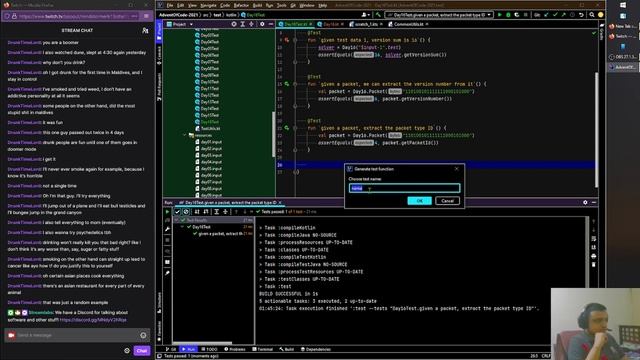The width and height of the screenshot is (640, 360).
Task: Switch to the scratch_1.kts editor tab
Action: (x=366, y=24)
